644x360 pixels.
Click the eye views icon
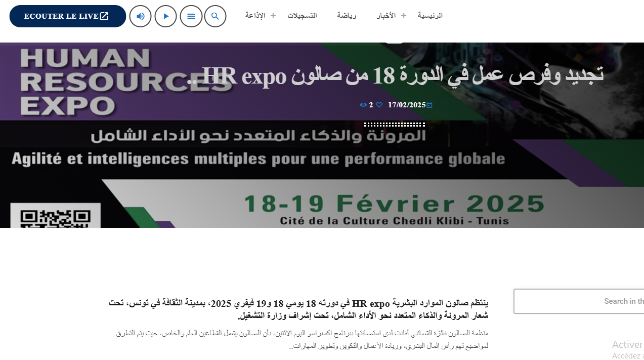363,105
